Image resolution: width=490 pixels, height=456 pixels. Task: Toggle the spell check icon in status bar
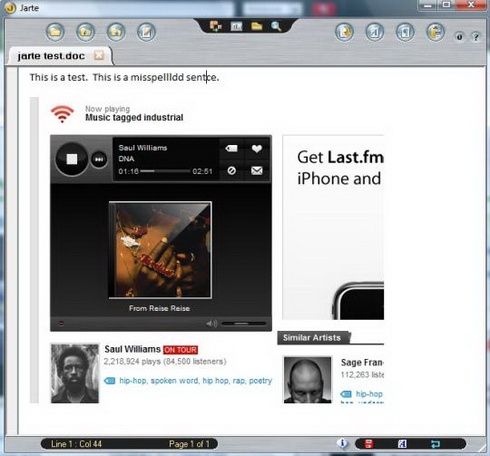pyautogui.click(x=402, y=444)
